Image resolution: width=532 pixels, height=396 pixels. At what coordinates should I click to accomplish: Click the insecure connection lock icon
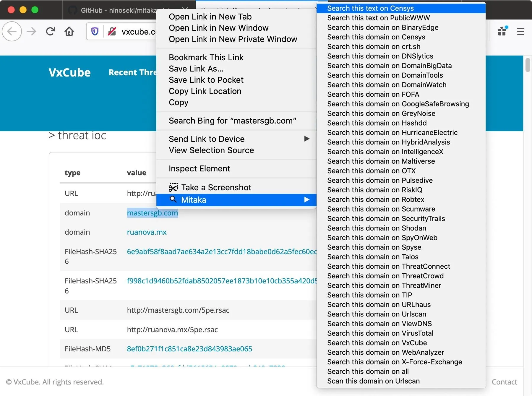(112, 31)
